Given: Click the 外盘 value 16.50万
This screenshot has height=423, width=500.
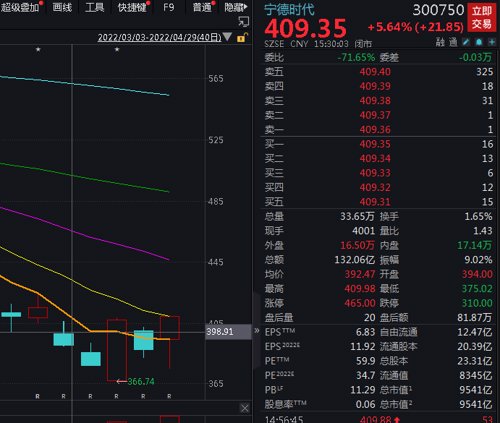Looking at the screenshot, I should pyautogui.click(x=357, y=245).
